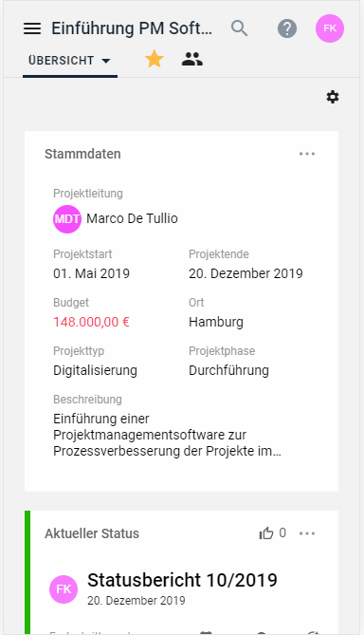The height and width of the screenshot is (635, 364).
Task: Click the FK avatar beside Statusbericht
Action: (64, 589)
